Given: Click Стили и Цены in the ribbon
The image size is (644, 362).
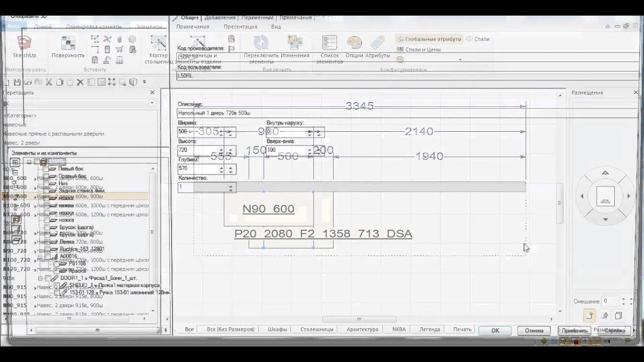Looking at the screenshot, I should [419, 50].
